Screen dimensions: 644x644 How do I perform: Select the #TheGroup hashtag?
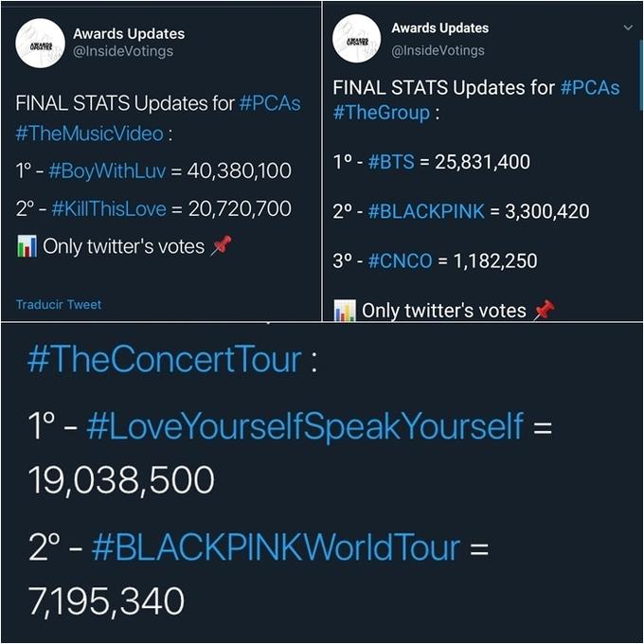pos(382,113)
